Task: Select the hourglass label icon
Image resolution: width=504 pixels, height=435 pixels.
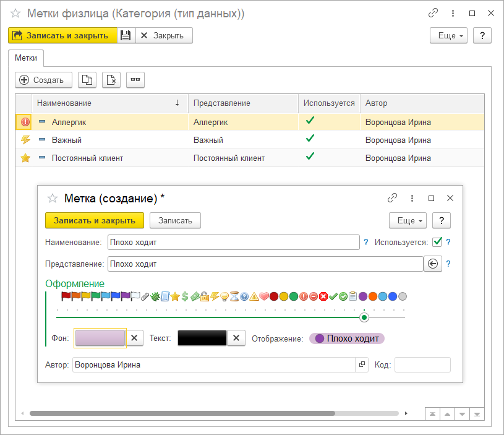Action: (234, 296)
